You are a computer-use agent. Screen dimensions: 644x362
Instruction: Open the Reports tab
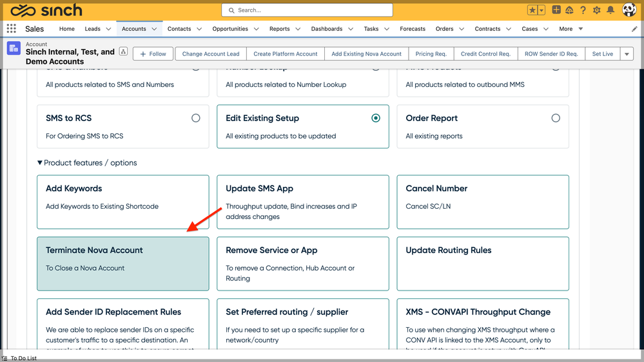point(280,29)
